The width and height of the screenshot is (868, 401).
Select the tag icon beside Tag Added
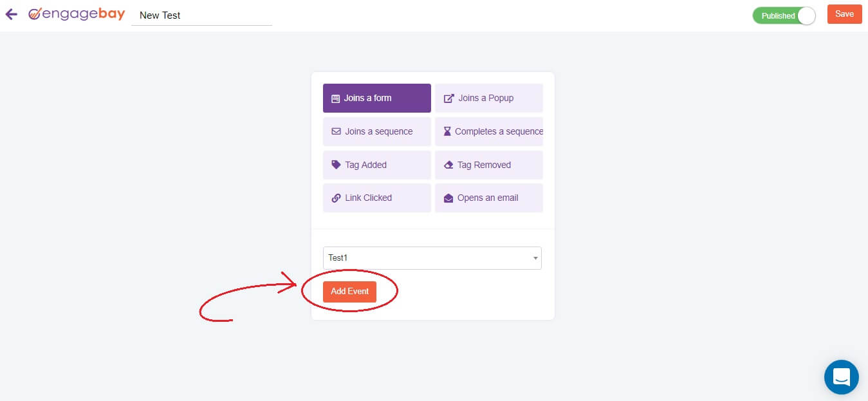(x=335, y=164)
